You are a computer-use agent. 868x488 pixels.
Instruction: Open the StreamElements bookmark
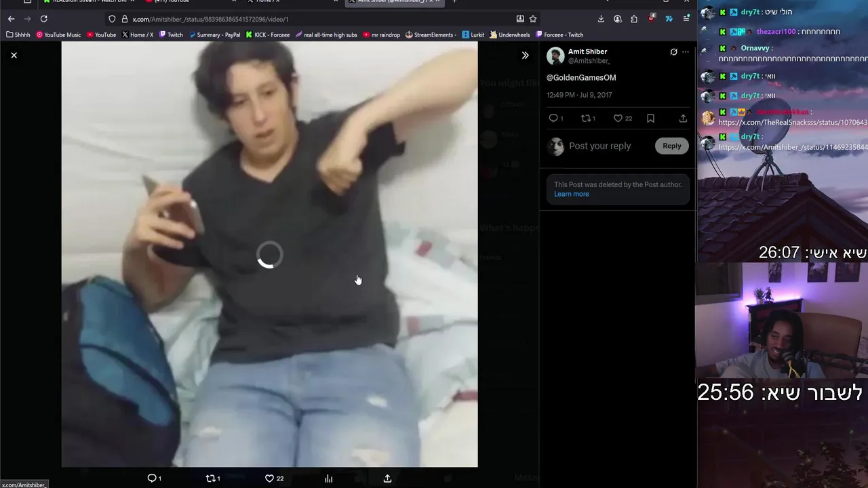pyautogui.click(x=431, y=35)
